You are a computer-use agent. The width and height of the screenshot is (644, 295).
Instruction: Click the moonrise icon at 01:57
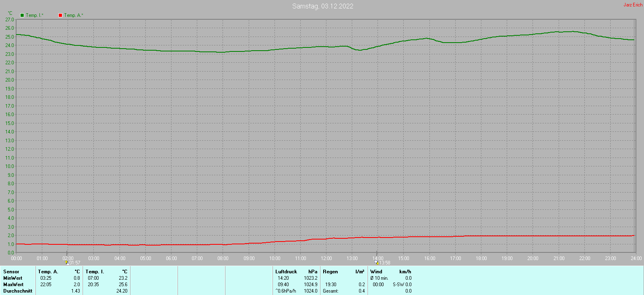67,262
